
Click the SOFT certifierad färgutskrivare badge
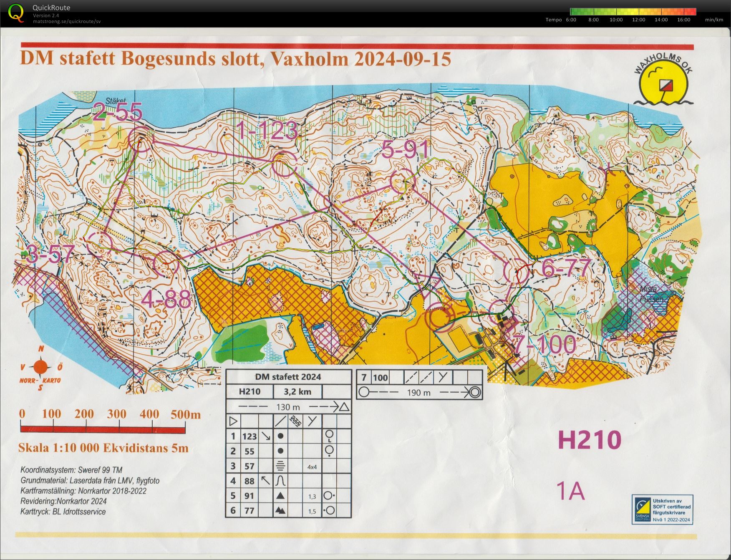[x=663, y=509]
